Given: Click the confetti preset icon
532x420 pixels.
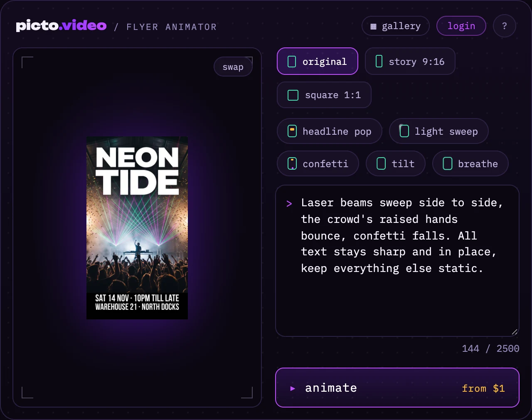Looking at the screenshot, I should [x=292, y=163].
